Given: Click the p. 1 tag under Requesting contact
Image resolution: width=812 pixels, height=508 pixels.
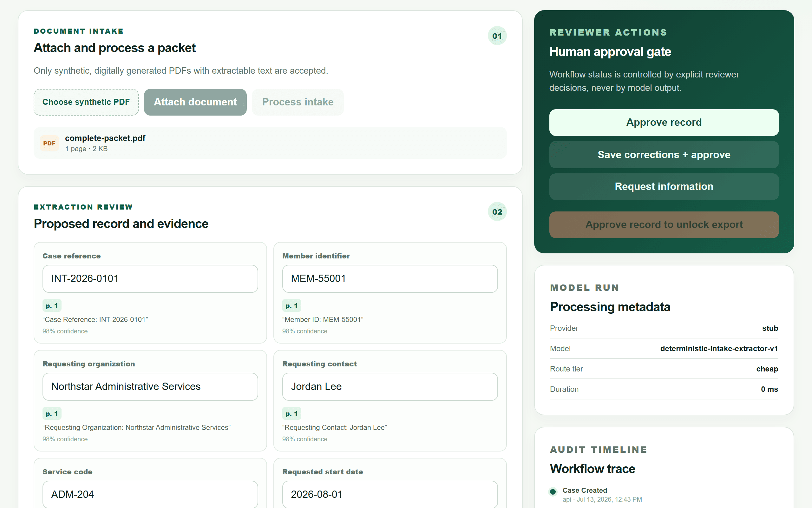Looking at the screenshot, I should click(x=291, y=414).
